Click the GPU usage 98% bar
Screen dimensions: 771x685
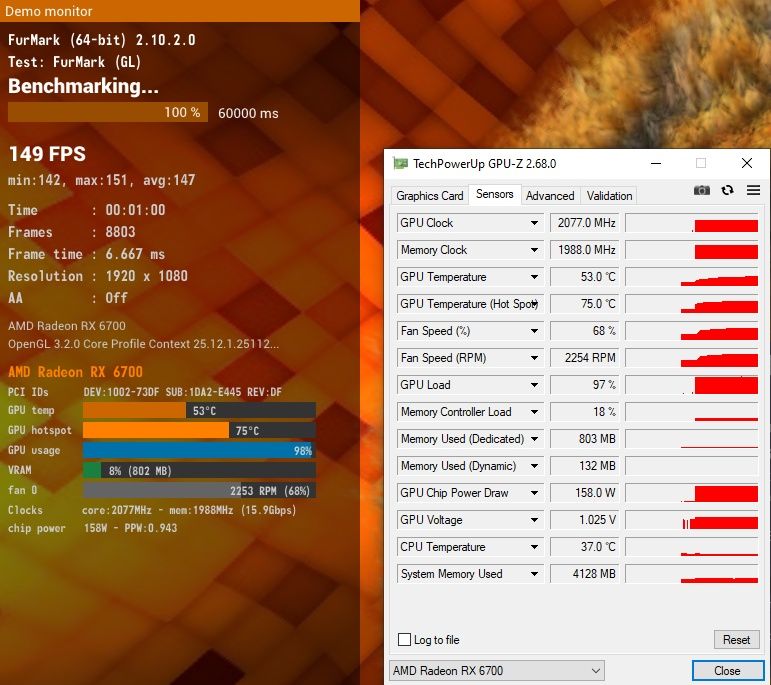[x=199, y=450]
